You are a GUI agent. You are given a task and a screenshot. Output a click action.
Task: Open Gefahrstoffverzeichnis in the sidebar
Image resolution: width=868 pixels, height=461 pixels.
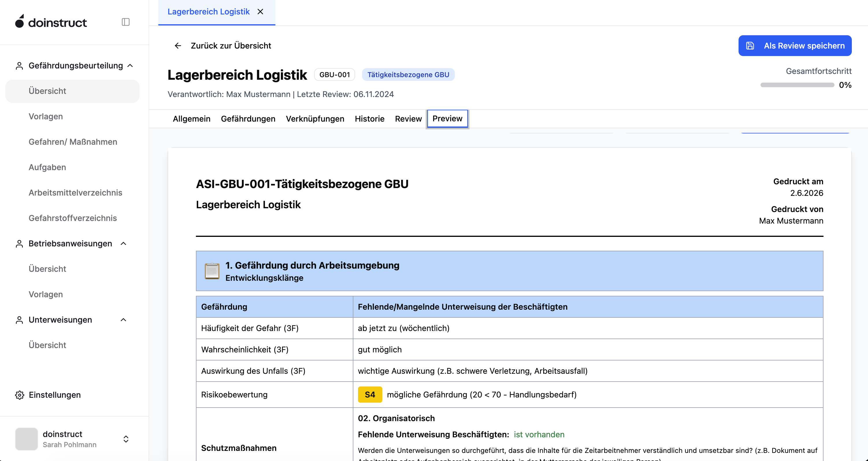73,218
